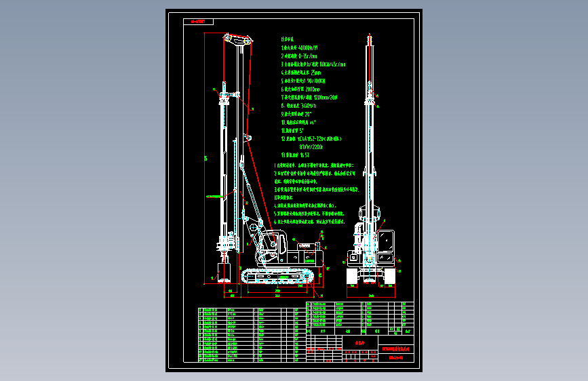Click the side-view drill rig crawler track
The image size is (588, 381).
(x=278, y=276)
